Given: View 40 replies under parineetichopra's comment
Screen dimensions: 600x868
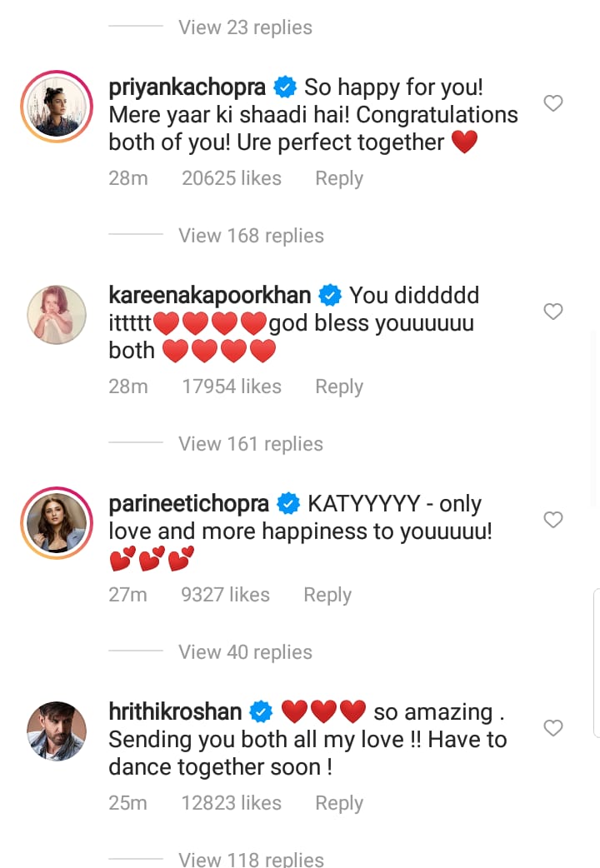Looking at the screenshot, I should [x=245, y=651].
